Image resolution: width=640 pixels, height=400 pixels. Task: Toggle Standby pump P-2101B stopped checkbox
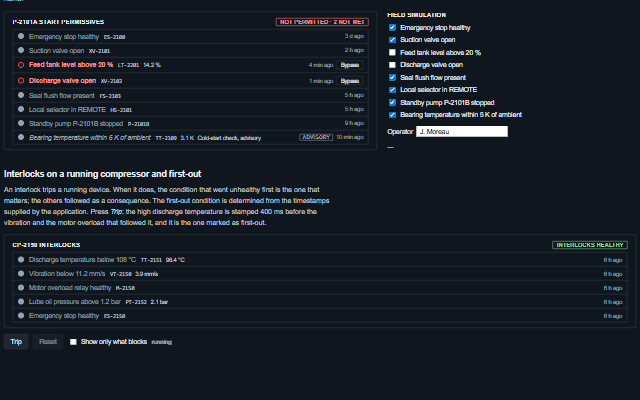tap(392, 102)
